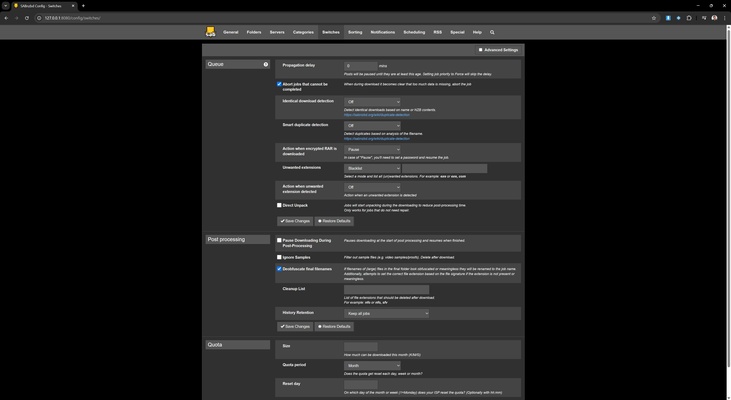The width and height of the screenshot is (731, 400).
Task: Restore Defaults in Post processing section
Action: pyautogui.click(x=334, y=326)
